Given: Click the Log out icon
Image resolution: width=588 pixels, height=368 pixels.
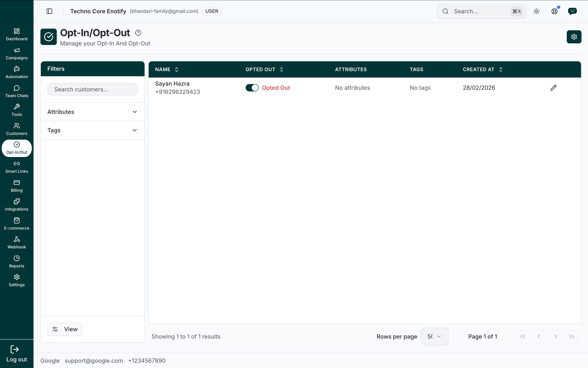Looking at the screenshot, I should pyautogui.click(x=14, y=350).
